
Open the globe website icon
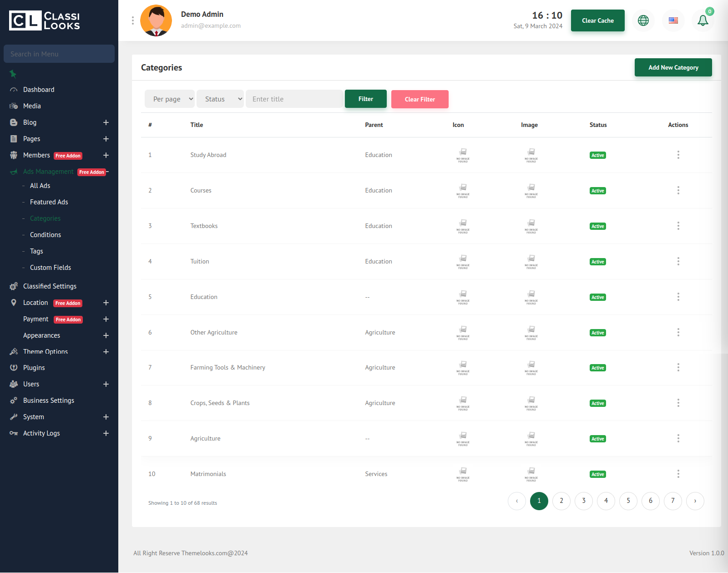[643, 20]
